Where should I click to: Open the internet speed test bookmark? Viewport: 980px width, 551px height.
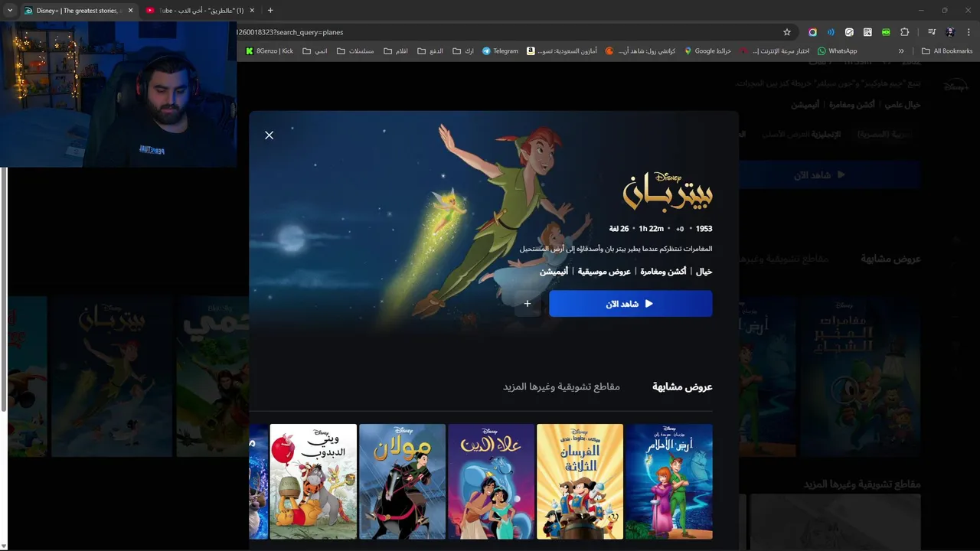[775, 51]
